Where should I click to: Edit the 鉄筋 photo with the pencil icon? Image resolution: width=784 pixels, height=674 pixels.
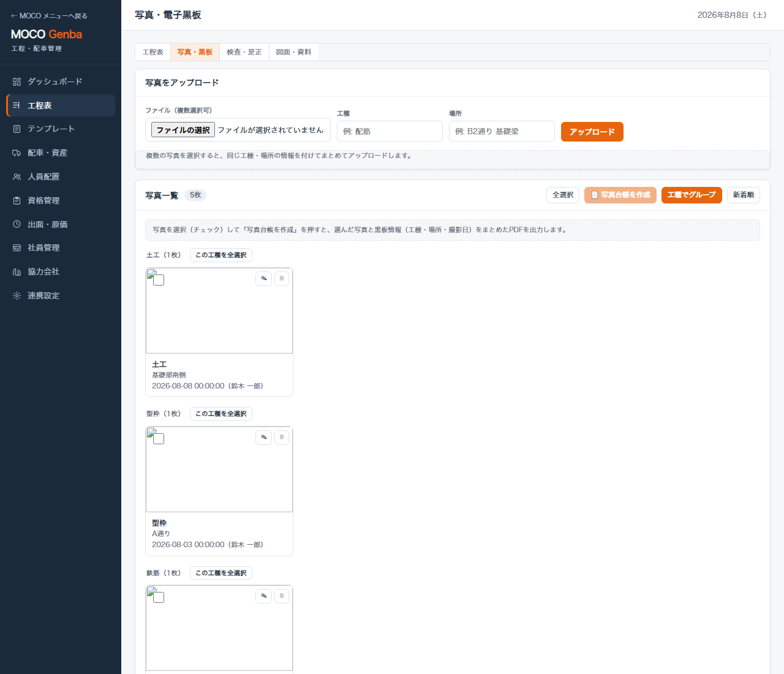click(263, 596)
